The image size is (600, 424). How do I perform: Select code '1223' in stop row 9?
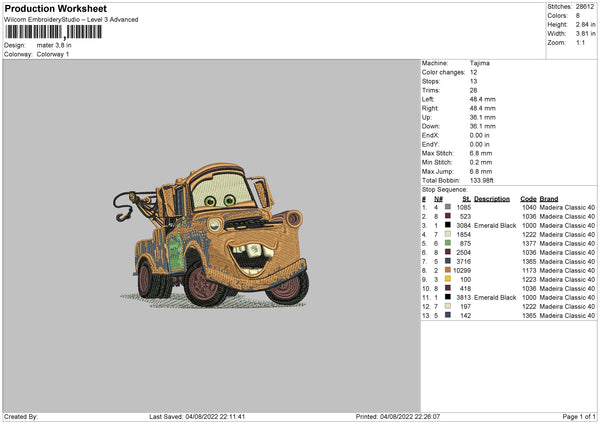click(529, 279)
